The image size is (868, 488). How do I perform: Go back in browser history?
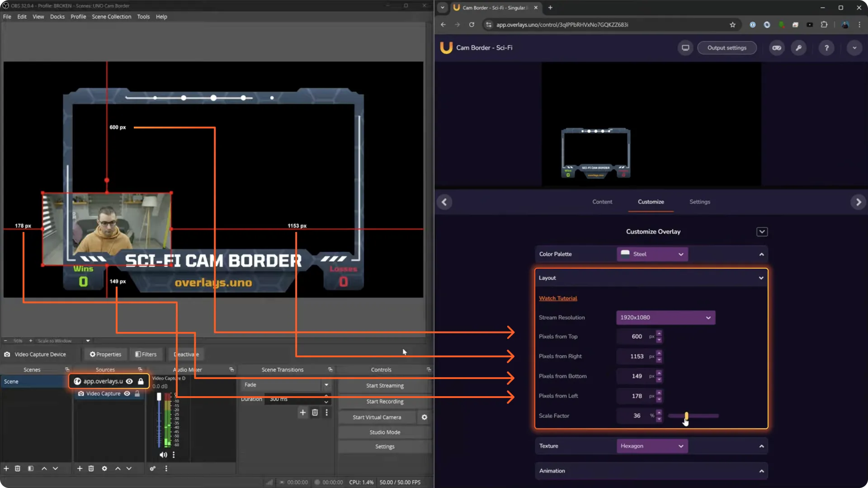click(443, 24)
